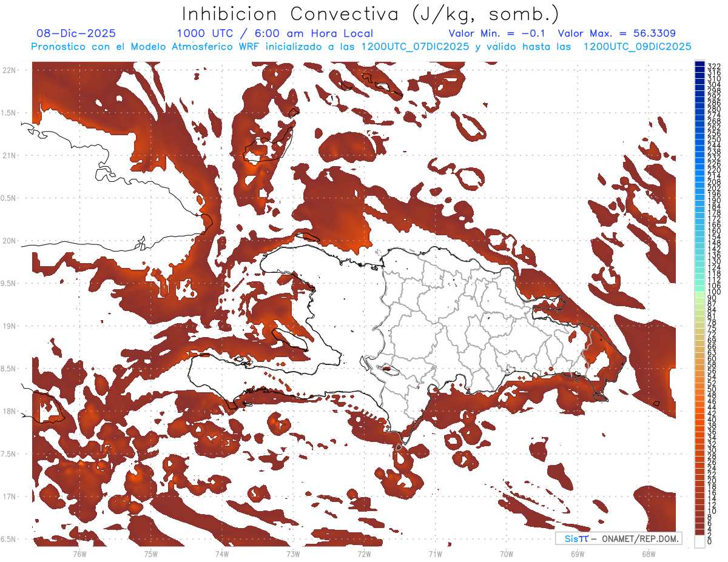Click the '69W' longitude label

coord(578,554)
